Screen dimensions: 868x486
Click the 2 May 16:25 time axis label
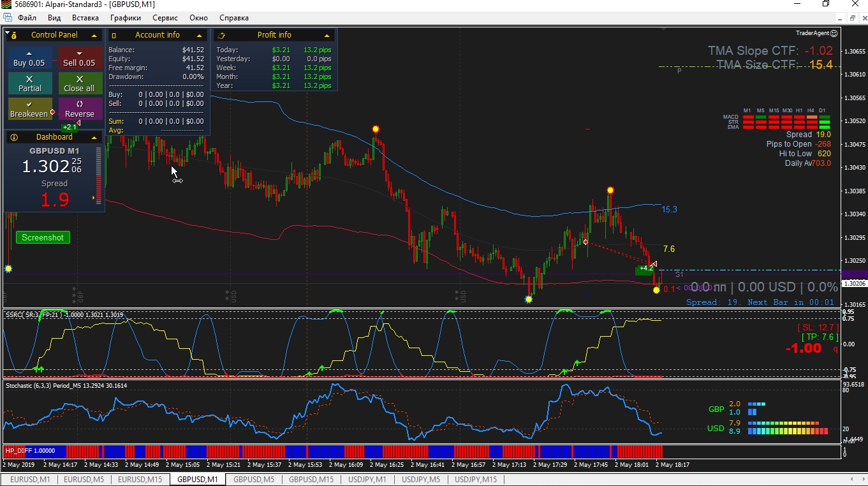(386, 465)
